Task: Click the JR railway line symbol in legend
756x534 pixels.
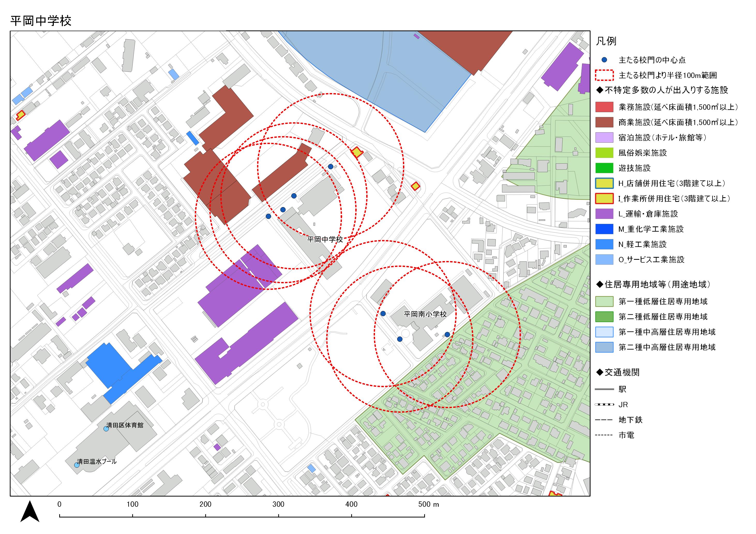Action: (x=604, y=404)
